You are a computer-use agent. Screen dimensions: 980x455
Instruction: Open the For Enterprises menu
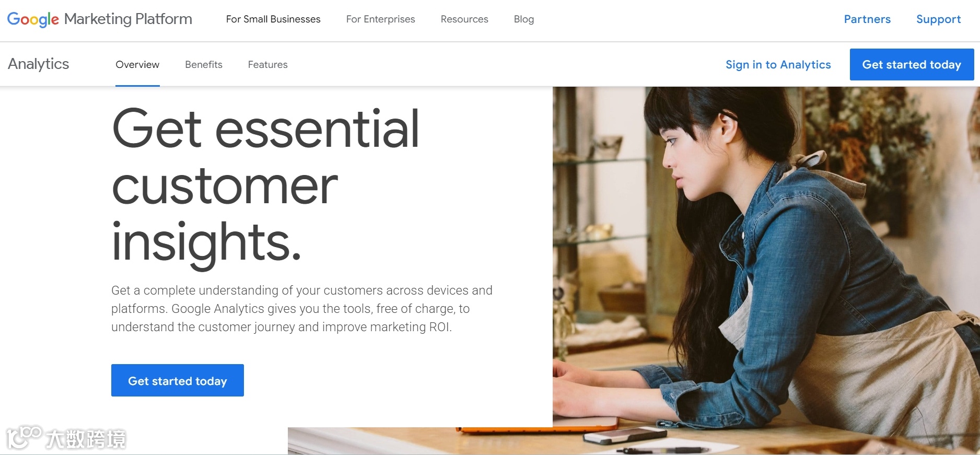pyautogui.click(x=380, y=19)
